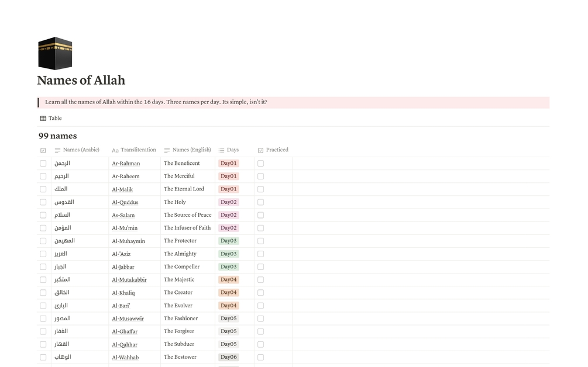The width and height of the screenshot is (588, 367).
Task: Click the Al-Malik transliteration cell
Action: click(x=135, y=189)
